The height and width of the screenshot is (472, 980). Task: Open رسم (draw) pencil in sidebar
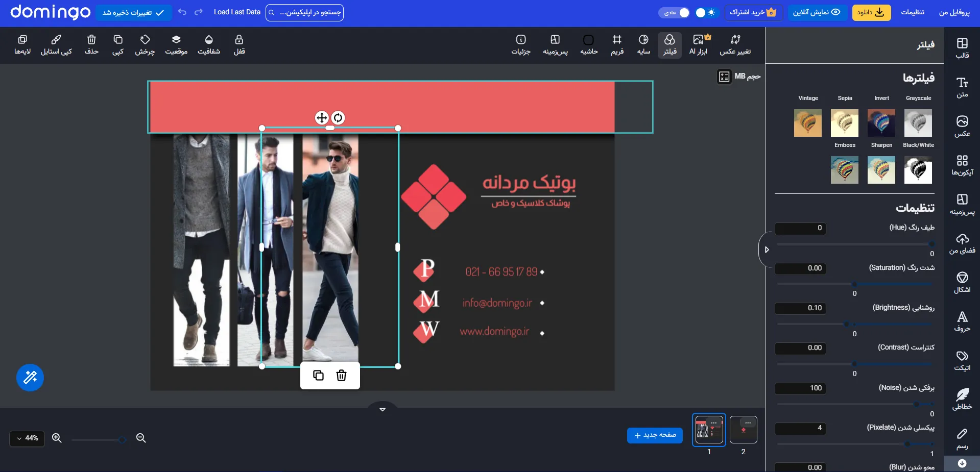962,438
